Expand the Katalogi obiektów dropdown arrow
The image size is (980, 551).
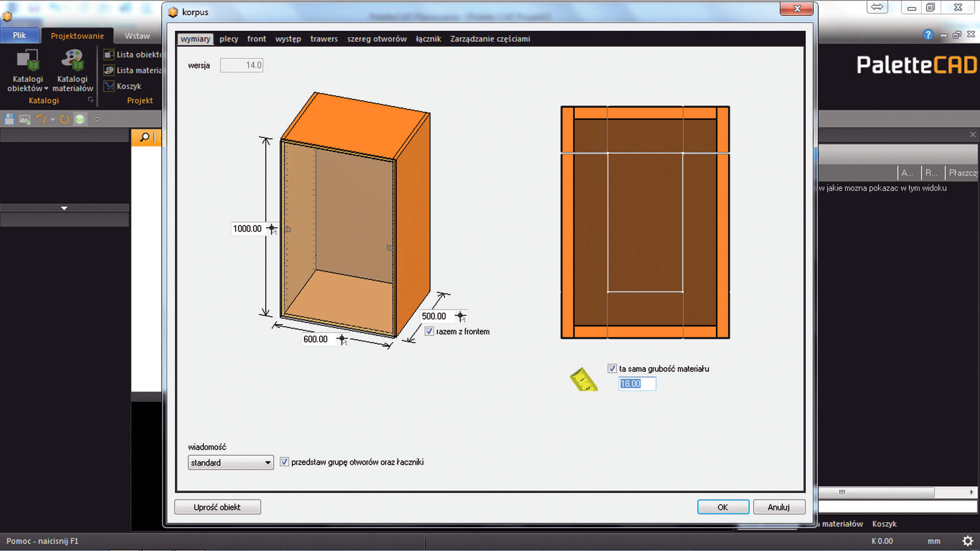pos(46,89)
